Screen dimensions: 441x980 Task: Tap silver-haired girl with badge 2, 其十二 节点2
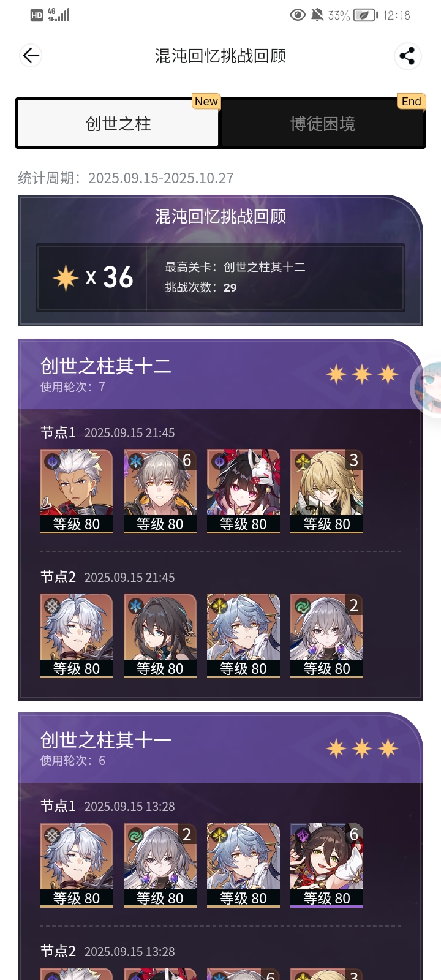[x=326, y=636]
